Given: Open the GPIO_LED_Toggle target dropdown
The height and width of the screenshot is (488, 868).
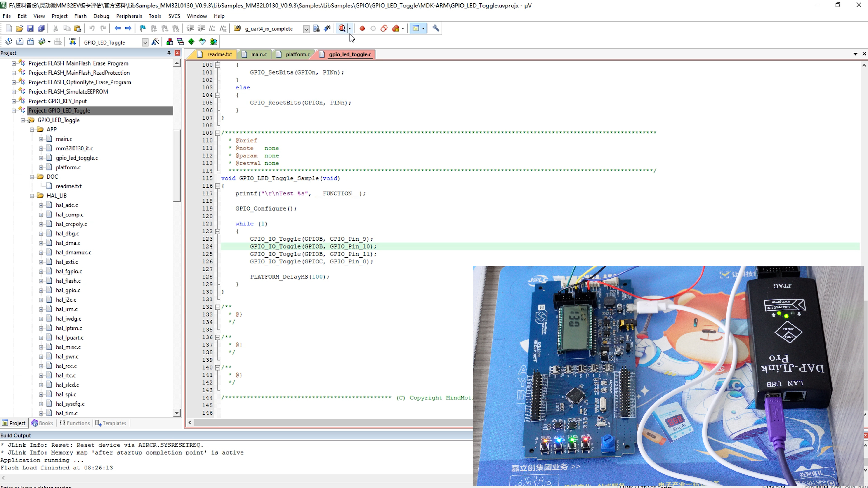Looking at the screenshot, I should [145, 42].
